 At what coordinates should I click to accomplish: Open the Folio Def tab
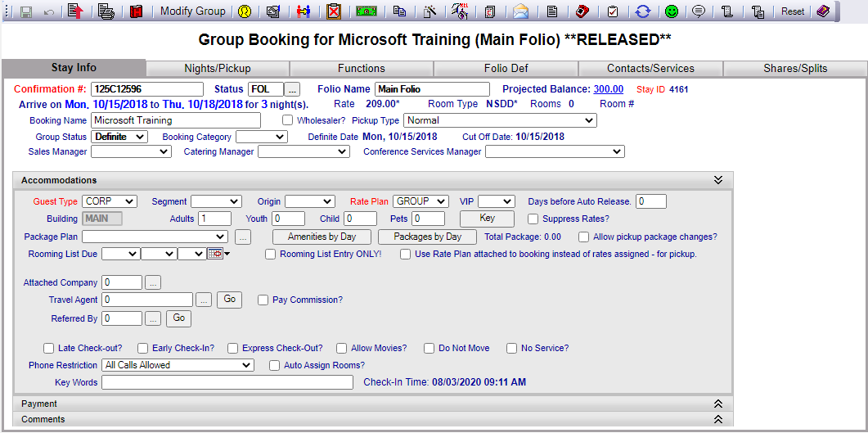pyautogui.click(x=506, y=69)
